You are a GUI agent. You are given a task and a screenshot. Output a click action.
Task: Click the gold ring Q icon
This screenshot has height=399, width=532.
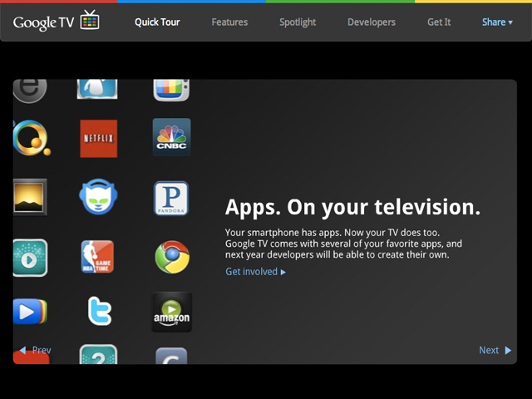pyautogui.click(x=32, y=138)
